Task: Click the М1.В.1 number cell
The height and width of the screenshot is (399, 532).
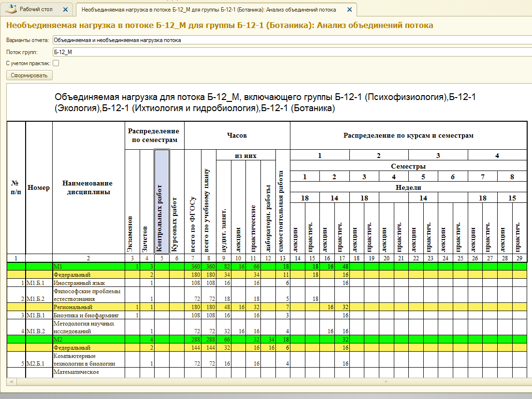Action: (39, 315)
